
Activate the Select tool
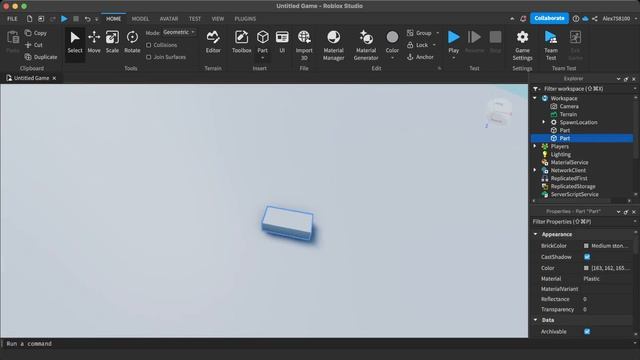point(75,42)
